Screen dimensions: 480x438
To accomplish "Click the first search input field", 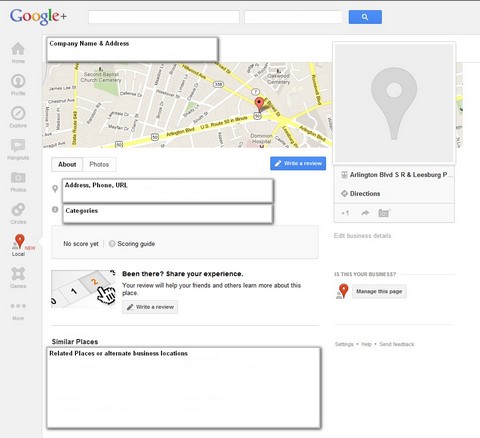I will click(x=164, y=17).
